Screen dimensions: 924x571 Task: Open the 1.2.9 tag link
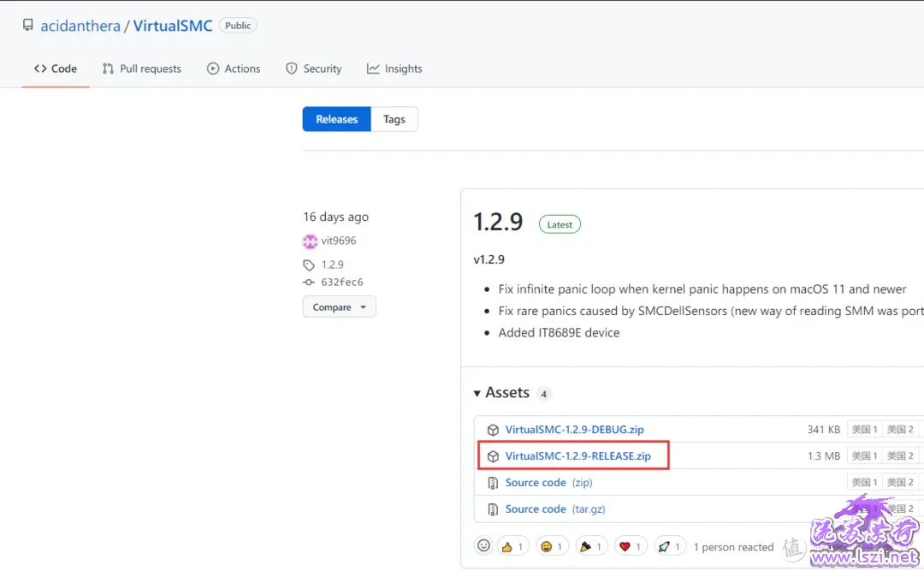tap(332, 265)
